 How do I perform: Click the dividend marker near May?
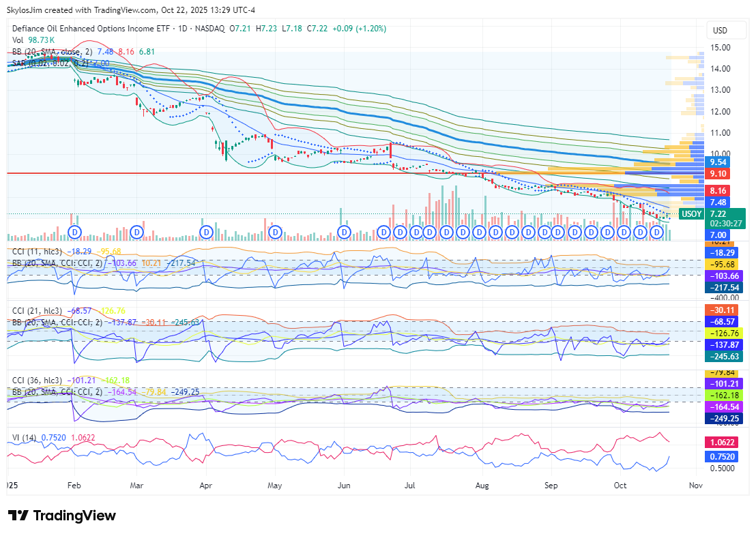tap(276, 233)
